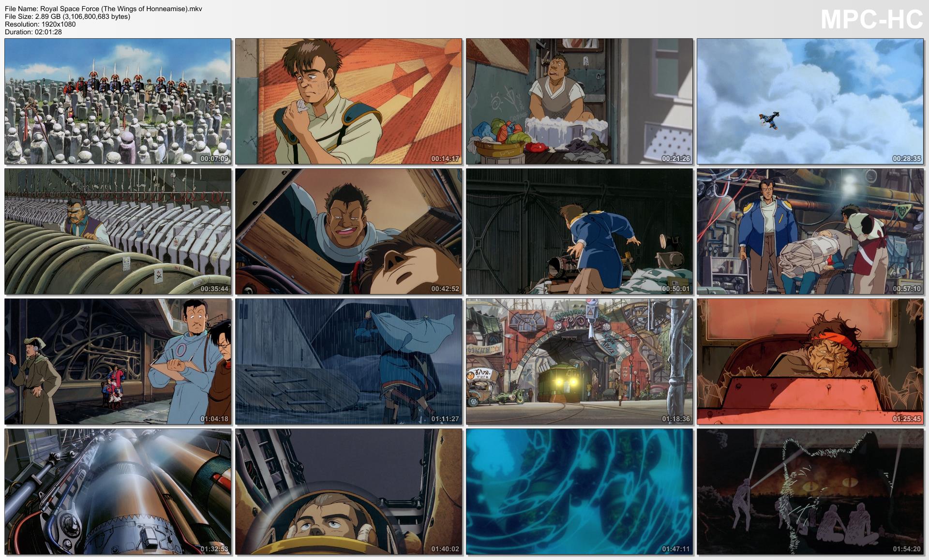Open the thumbnail of blue swirling abstract scene
Screen dimensions: 929x560
point(580,492)
